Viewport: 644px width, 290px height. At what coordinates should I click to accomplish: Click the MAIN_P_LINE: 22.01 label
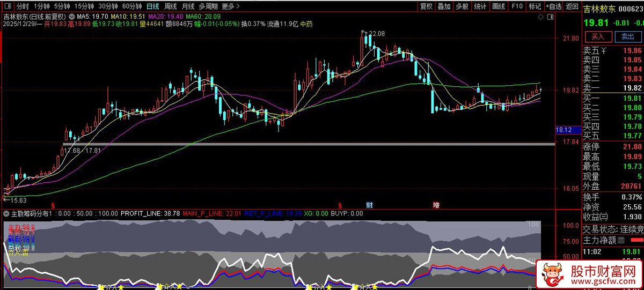[x=213, y=213]
